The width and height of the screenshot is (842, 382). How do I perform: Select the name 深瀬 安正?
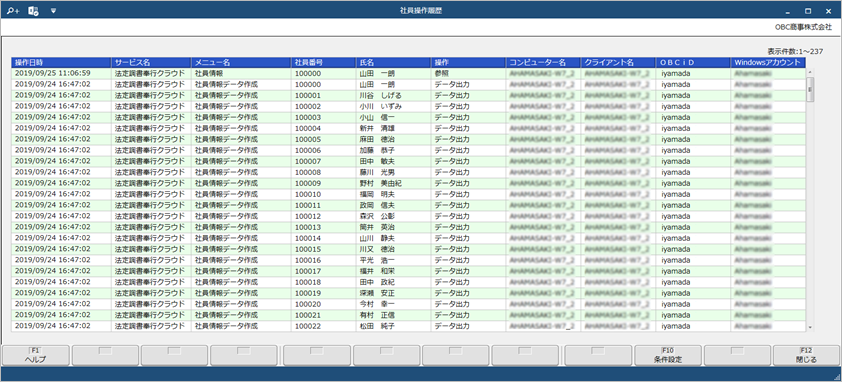(377, 292)
